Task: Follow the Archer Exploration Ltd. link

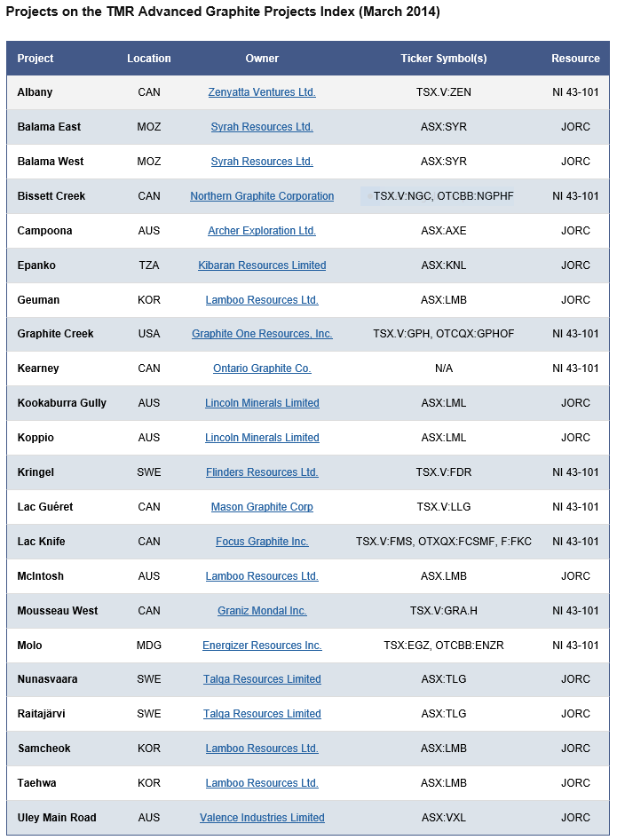Action: pyautogui.click(x=262, y=231)
